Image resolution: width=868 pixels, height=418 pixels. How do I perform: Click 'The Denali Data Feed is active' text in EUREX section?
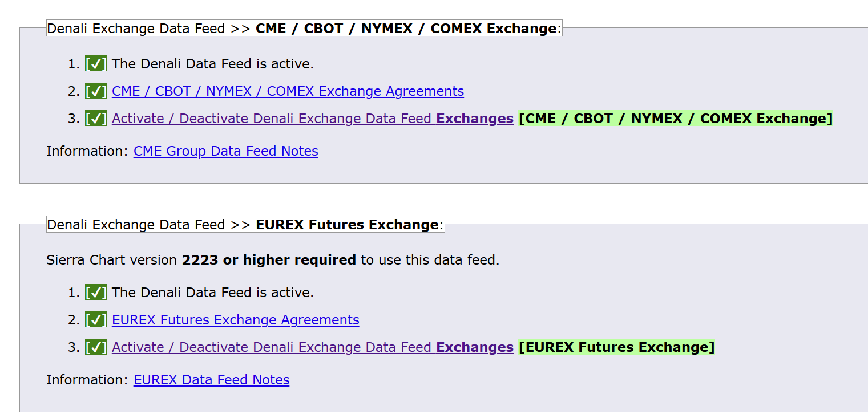click(212, 293)
